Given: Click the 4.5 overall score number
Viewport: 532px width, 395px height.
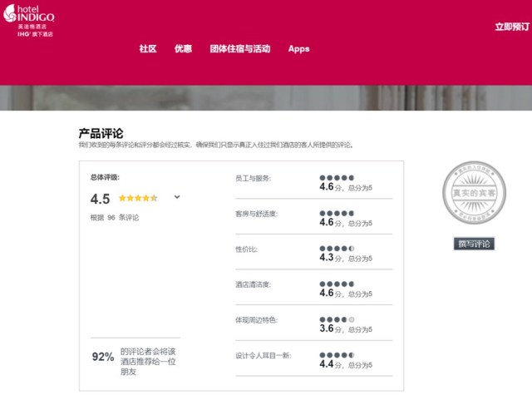Looking at the screenshot, I should [x=100, y=199].
